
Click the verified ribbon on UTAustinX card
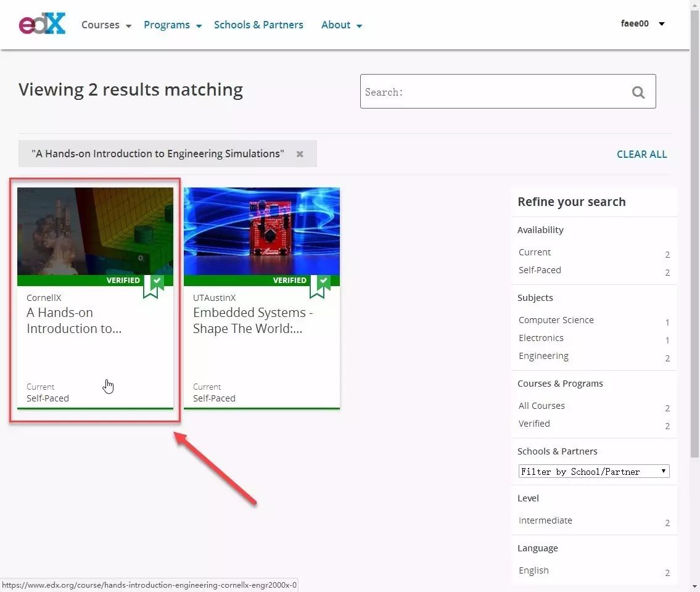(x=318, y=286)
